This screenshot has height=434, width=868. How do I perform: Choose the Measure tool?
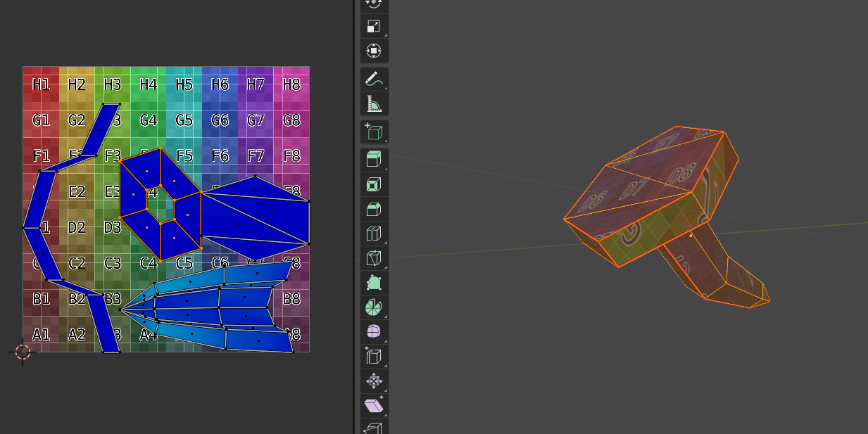click(x=374, y=104)
